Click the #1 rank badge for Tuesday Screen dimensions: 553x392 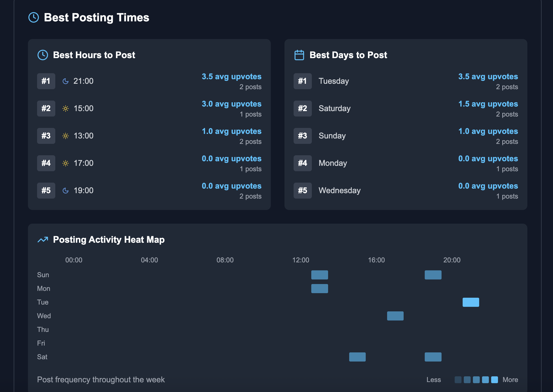point(302,81)
